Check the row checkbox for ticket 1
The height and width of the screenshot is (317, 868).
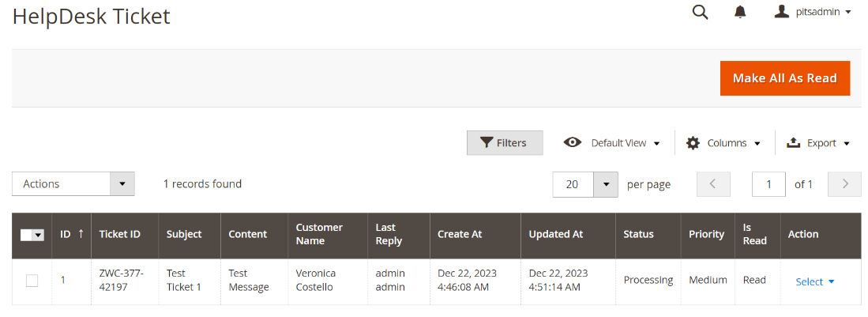(x=32, y=281)
